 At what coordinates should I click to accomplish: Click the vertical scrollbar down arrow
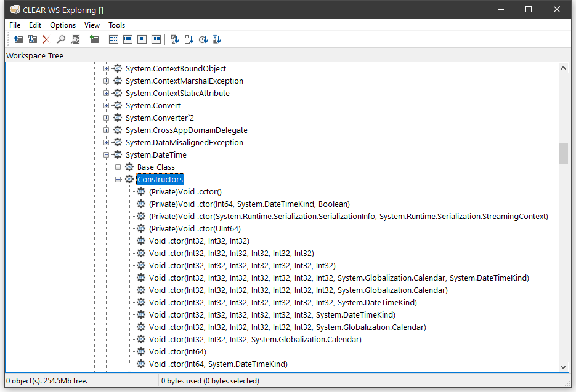[564, 367]
